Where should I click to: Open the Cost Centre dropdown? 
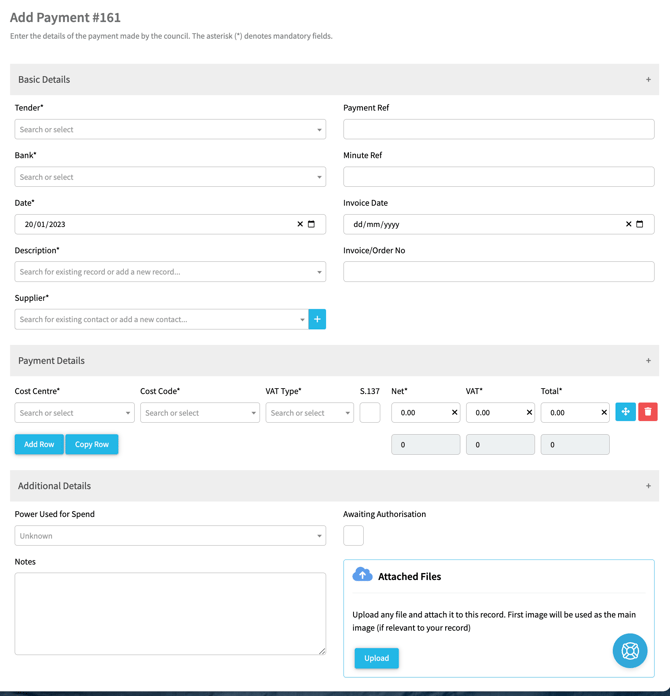click(75, 412)
